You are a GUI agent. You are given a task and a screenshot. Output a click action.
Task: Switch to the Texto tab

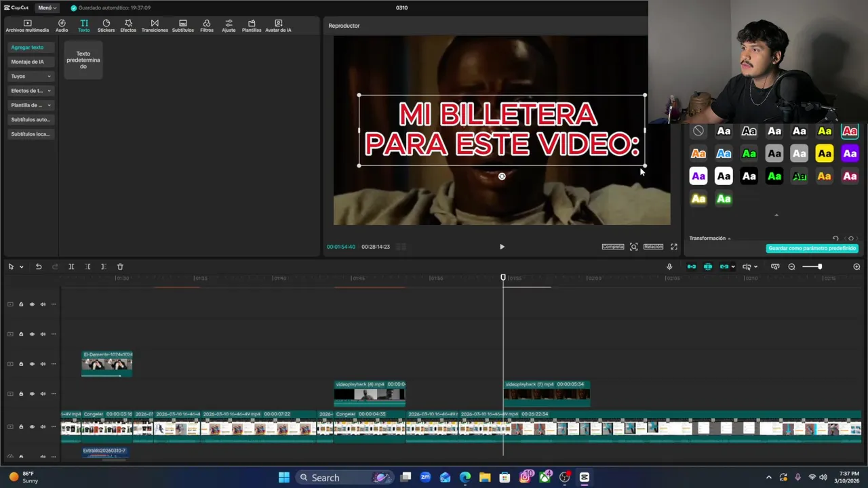83,26
